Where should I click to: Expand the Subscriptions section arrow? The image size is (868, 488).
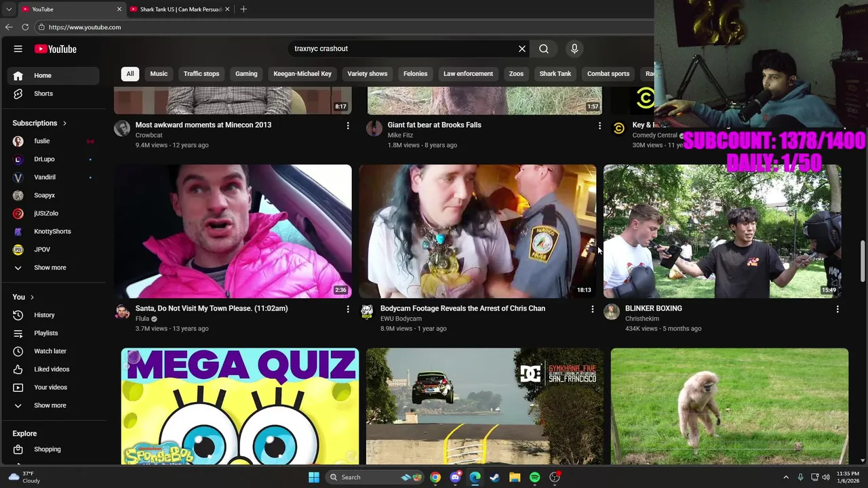tap(64, 123)
